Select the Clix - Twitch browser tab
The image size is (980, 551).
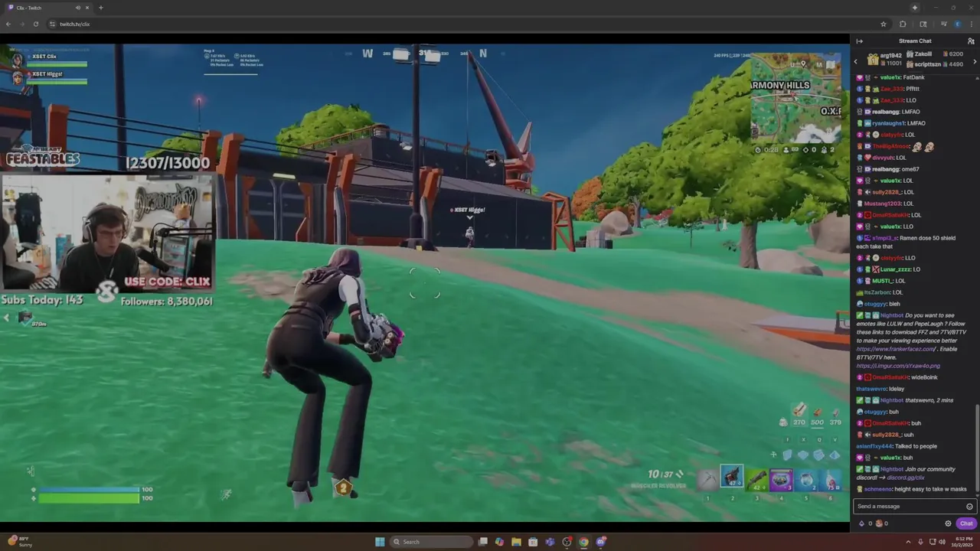tap(47, 8)
